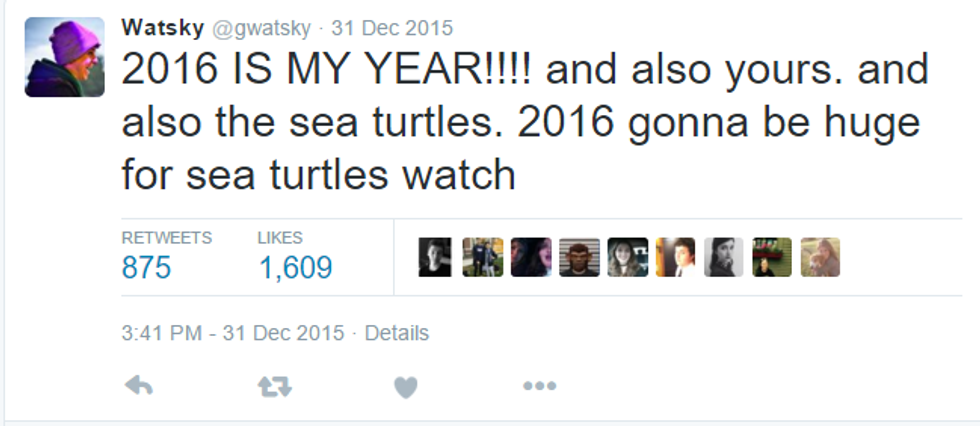The image size is (980, 426).
Task: Select the first black-and-white liker avatar
Action: pyautogui.click(x=435, y=257)
